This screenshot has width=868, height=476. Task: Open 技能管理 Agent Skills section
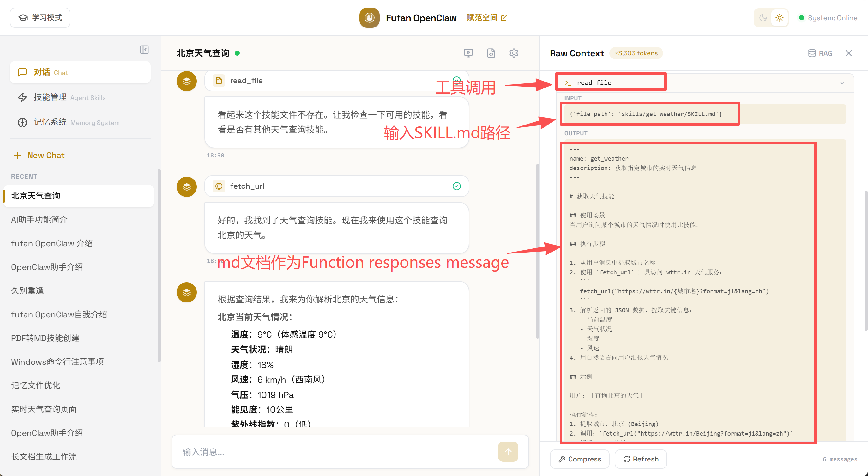(x=80, y=97)
